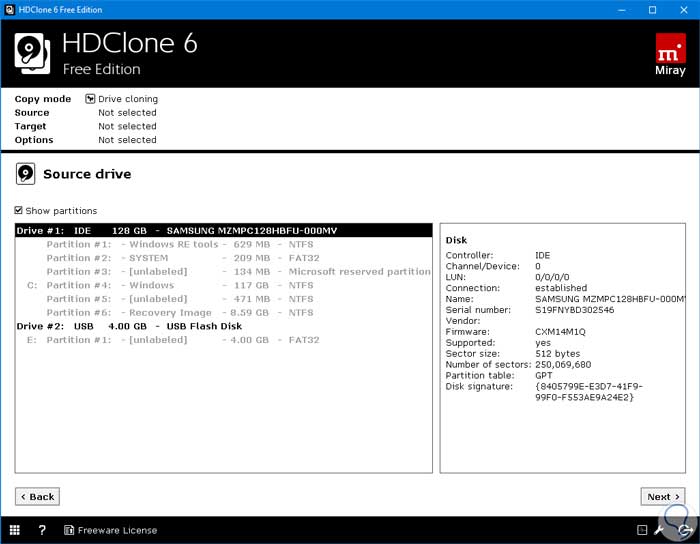The image size is (700, 544).
Task: Uncheck the Show partitions checkbox
Action: tap(18, 210)
